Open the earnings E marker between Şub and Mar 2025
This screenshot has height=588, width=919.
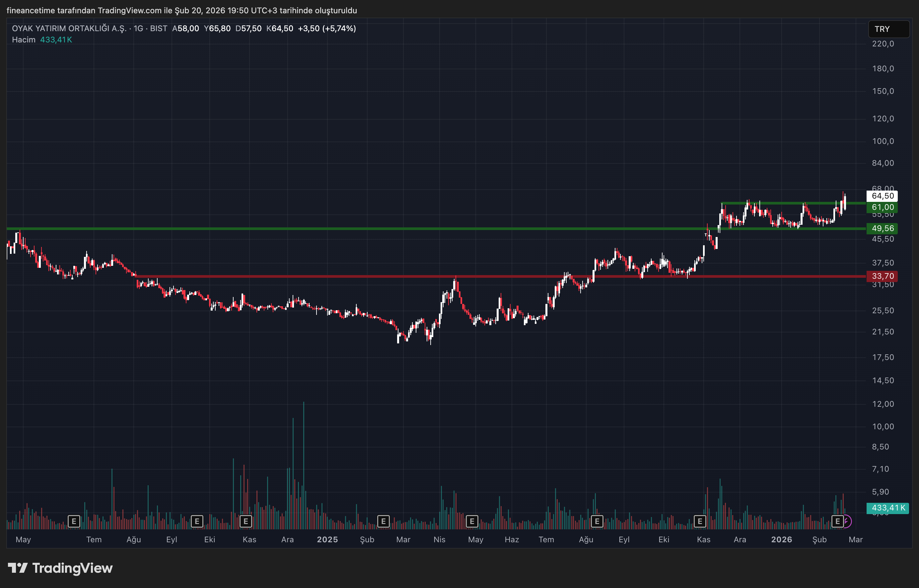click(383, 521)
